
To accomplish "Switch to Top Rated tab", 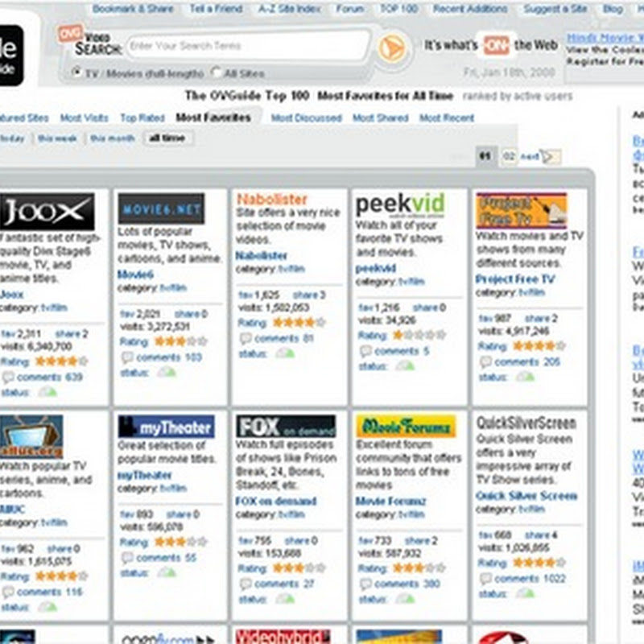I will pyautogui.click(x=142, y=118).
